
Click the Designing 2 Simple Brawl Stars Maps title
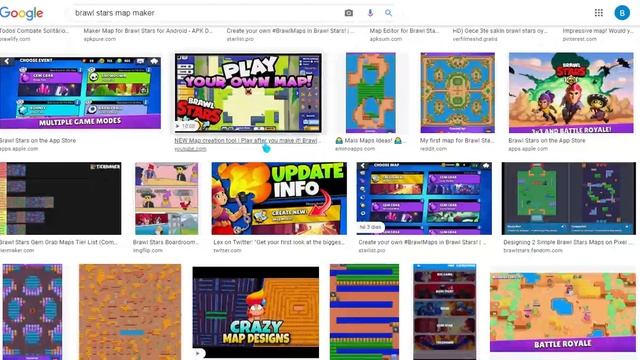(x=569, y=242)
